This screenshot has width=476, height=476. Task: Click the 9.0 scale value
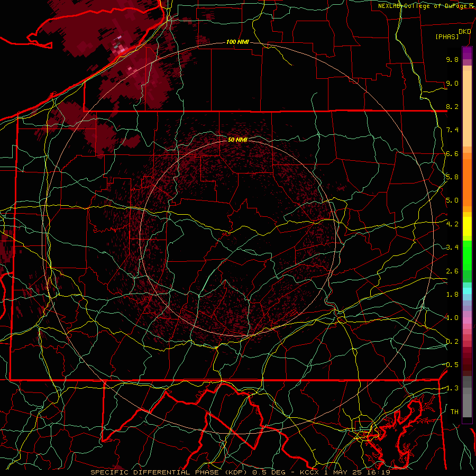point(452,83)
